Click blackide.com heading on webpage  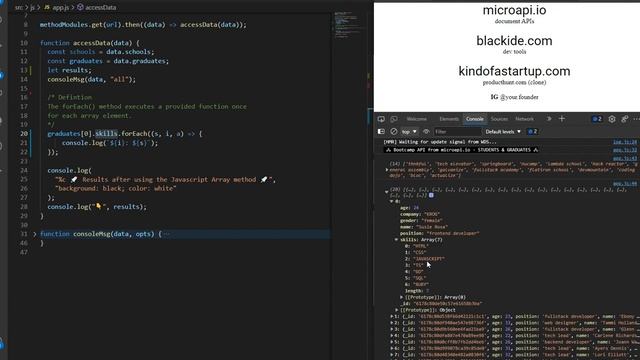click(x=514, y=41)
